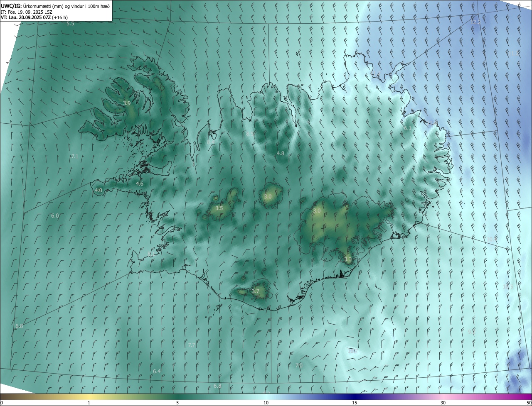This screenshot has height=406, width=532.
Task: Click the 3.7 value near the south coast
Action: pos(256,291)
